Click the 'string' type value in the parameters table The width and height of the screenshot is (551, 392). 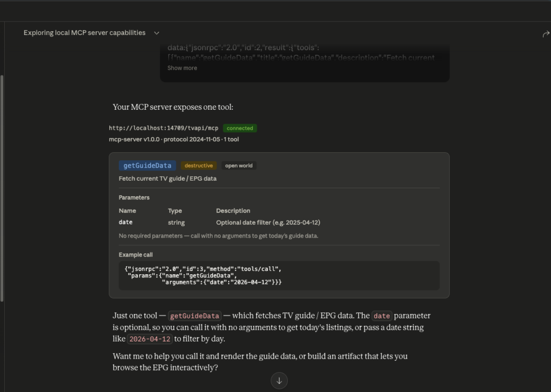pyautogui.click(x=176, y=223)
